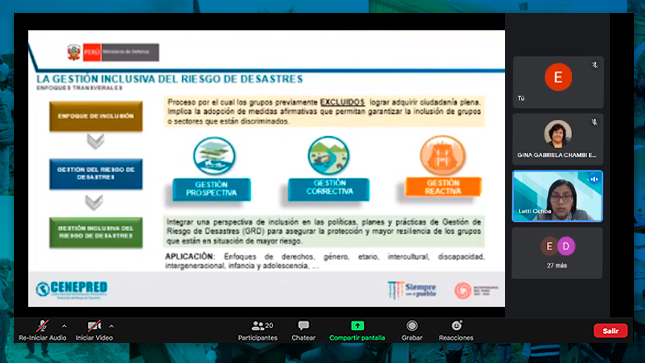Image resolution: width=645 pixels, height=363 pixels.
Task: Click Compartir pantalla share icon
Action: (x=357, y=326)
